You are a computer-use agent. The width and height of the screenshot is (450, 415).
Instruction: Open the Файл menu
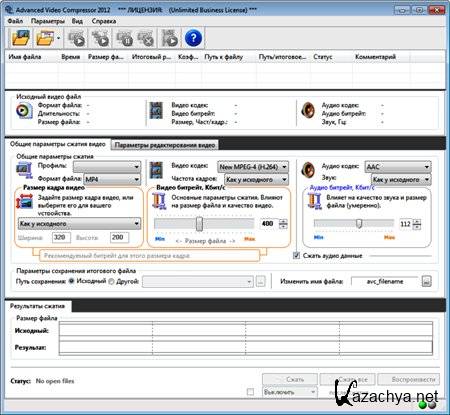click(x=15, y=21)
